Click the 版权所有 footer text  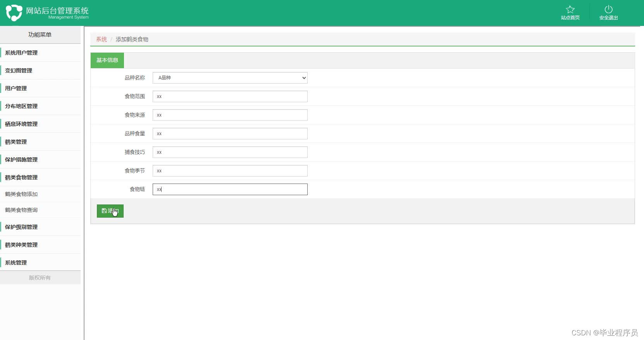40,278
